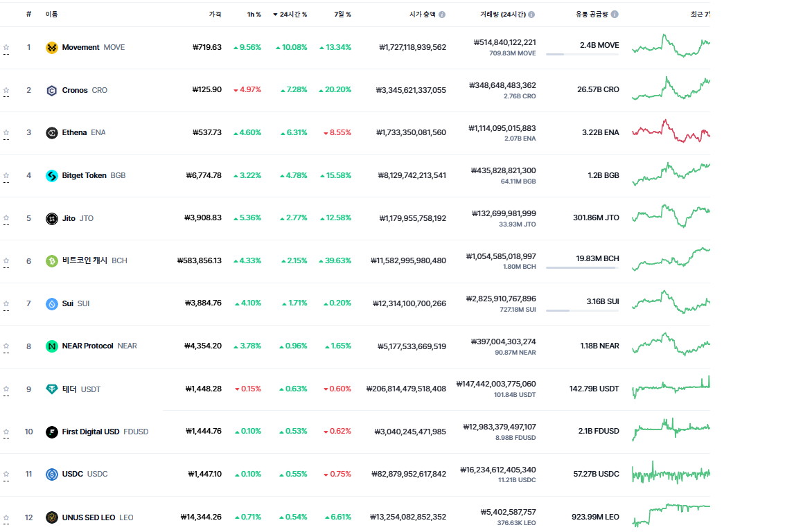The width and height of the screenshot is (785, 532).
Task: Open Movement 7-day sparkline chart
Action: pyautogui.click(x=671, y=46)
